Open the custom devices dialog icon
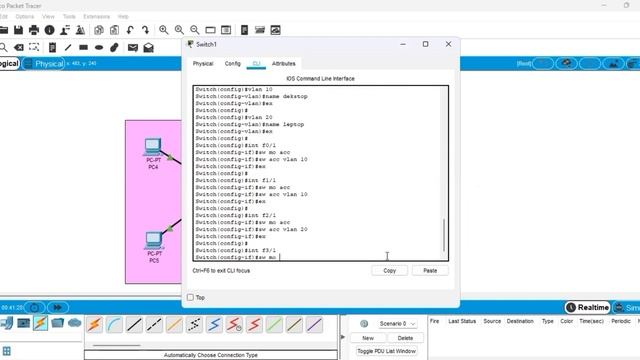Image resolution: width=640 pixels, height=360 pixels. click(x=226, y=30)
